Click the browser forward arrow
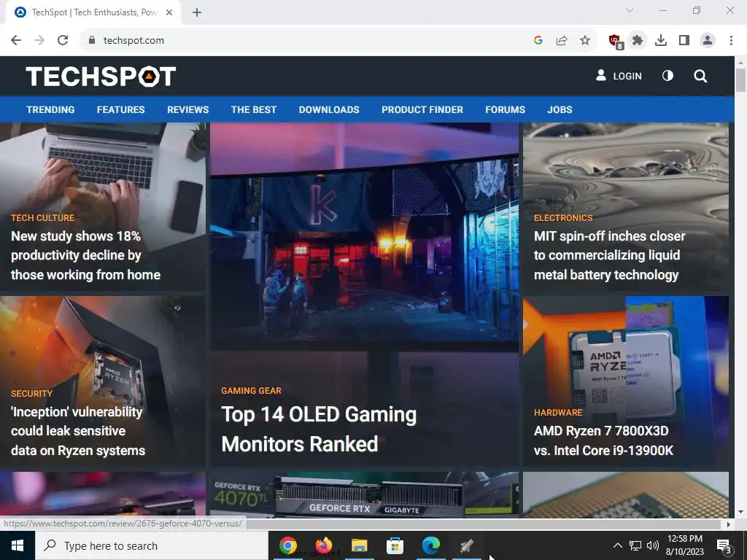The width and height of the screenshot is (747, 560). (39, 41)
